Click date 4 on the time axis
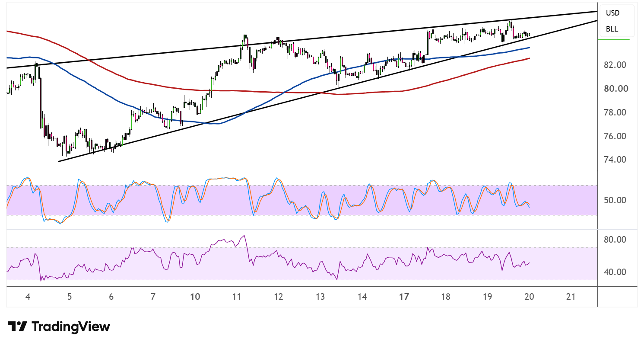Screen dimensions: 644x346 coord(28,297)
